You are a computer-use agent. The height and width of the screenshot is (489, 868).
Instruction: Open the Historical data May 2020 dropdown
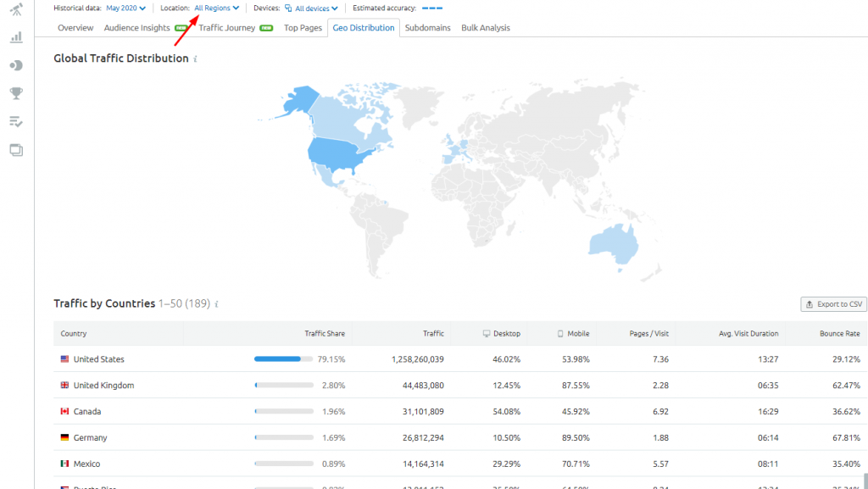[x=125, y=8]
